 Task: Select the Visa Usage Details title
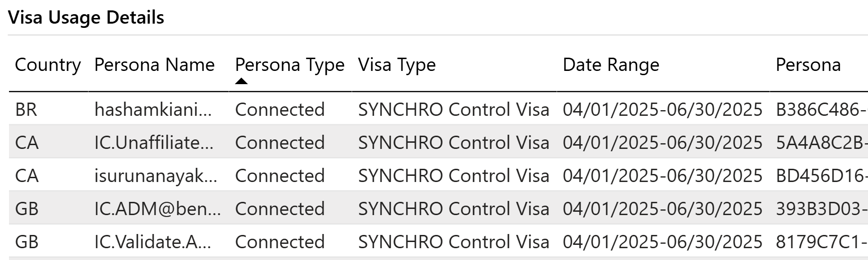pyautogui.click(x=86, y=17)
